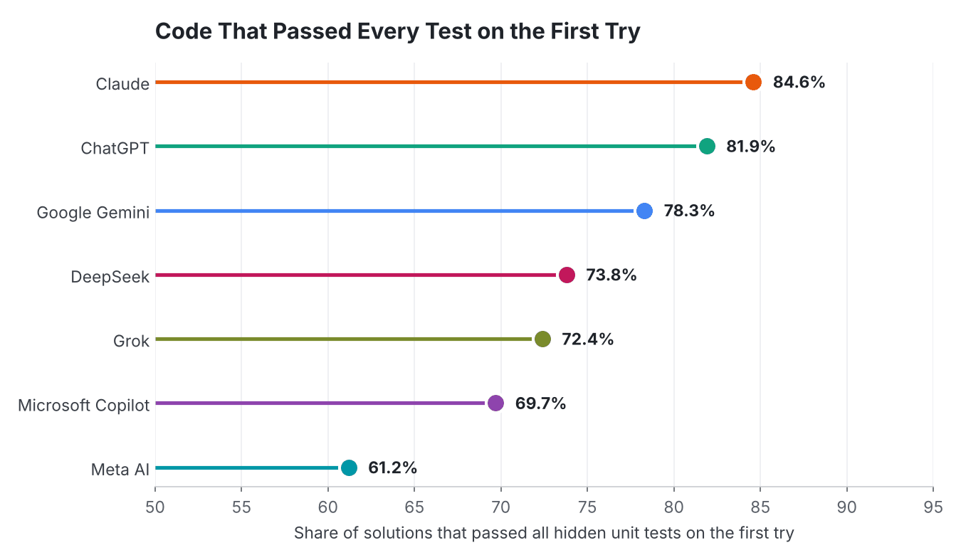Click the 95 tick label on x-axis
Viewport: 961px width, 560px height.
(933, 507)
